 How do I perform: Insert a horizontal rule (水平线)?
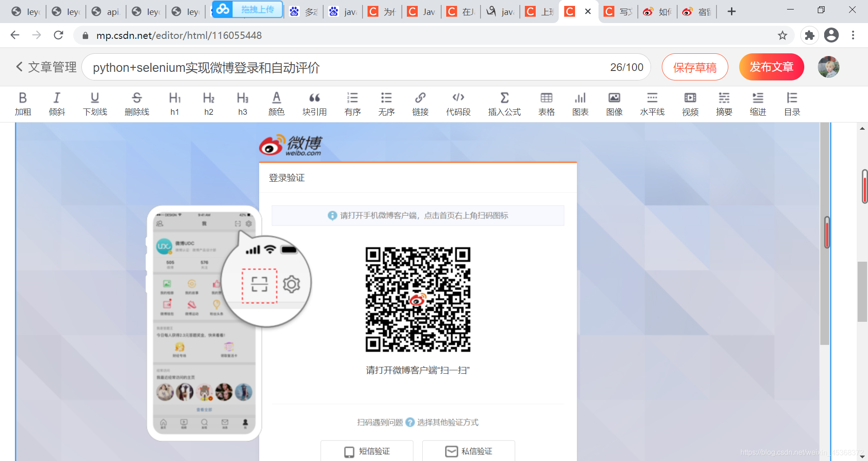coord(652,104)
